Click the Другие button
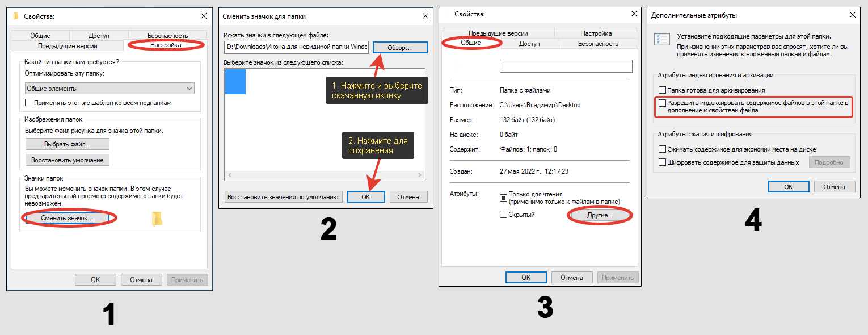The width and height of the screenshot is (868, 335). [600, 216]
